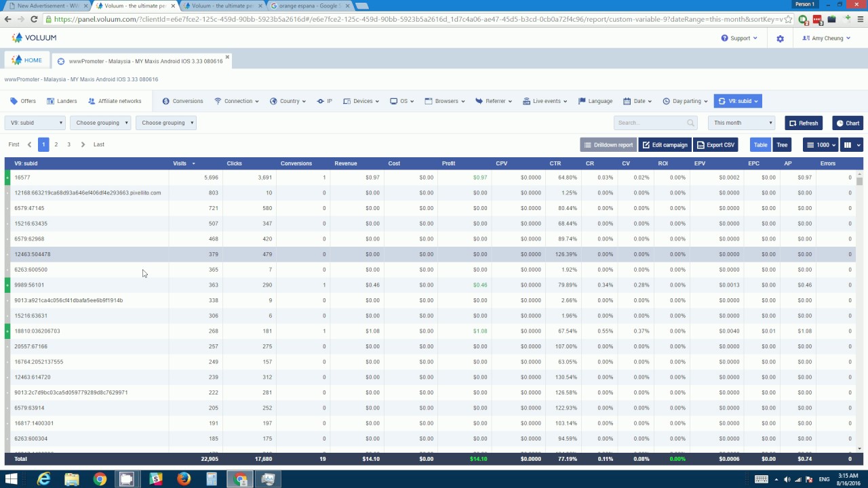Go to page 2 of results
The height and width of the screenshot is (488, 868).
point(56,144)
